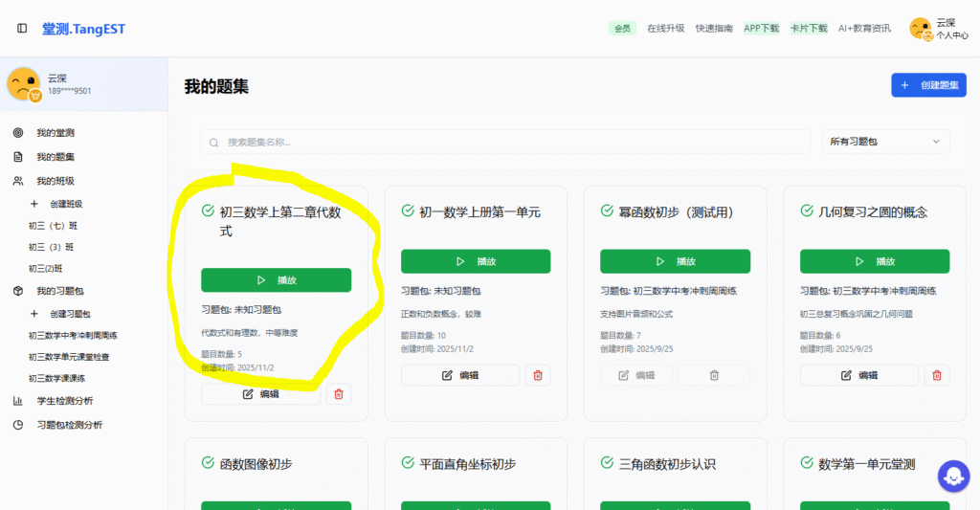Click 编辑 on the 几何复习之圆的概念 card

pyautogui.click(x=851, y=375)
